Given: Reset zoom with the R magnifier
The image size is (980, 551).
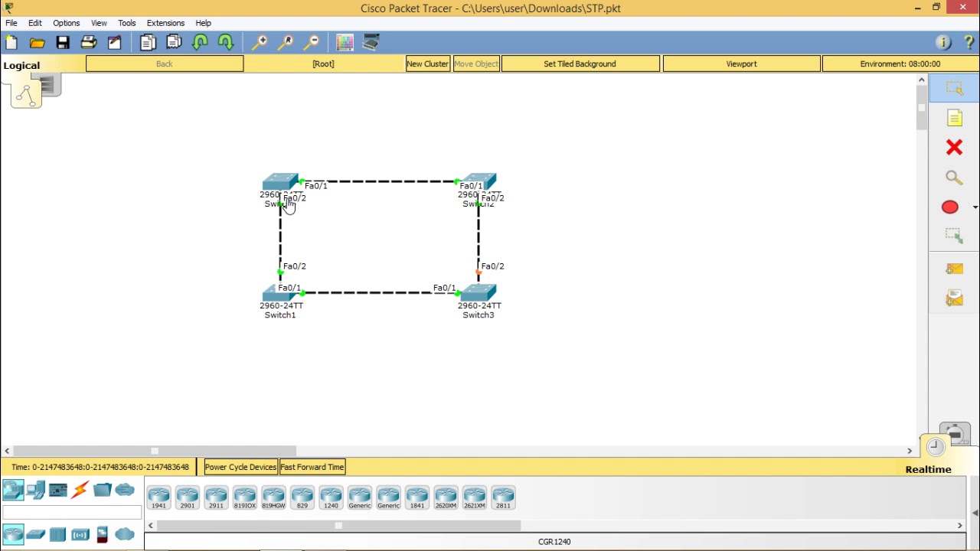Looking at the screenshot, I should click(286, 43).
